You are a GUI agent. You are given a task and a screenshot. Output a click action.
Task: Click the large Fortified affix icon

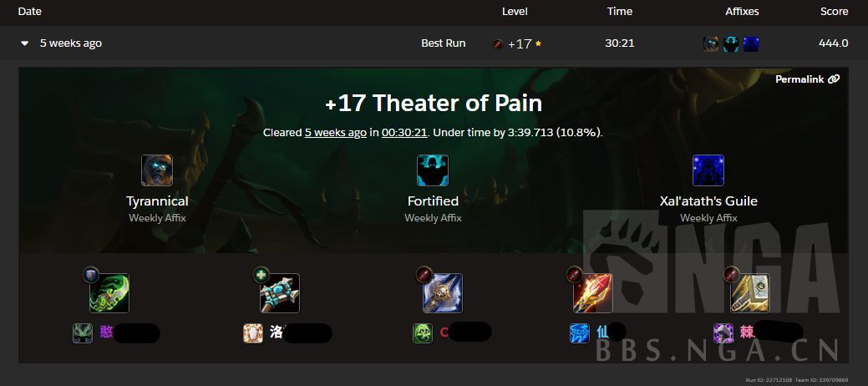pyautogui.click(x=433, y=170)
